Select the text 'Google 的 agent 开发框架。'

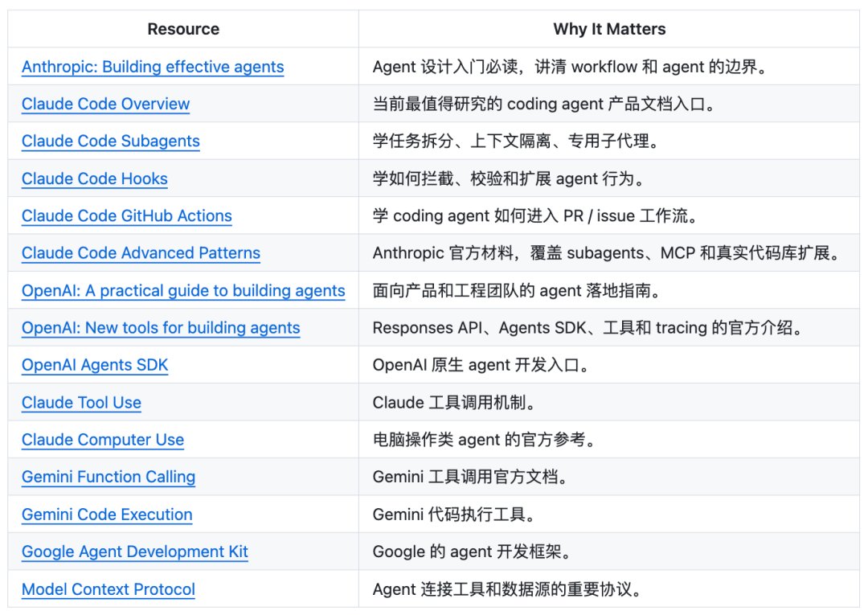[473, 552]
